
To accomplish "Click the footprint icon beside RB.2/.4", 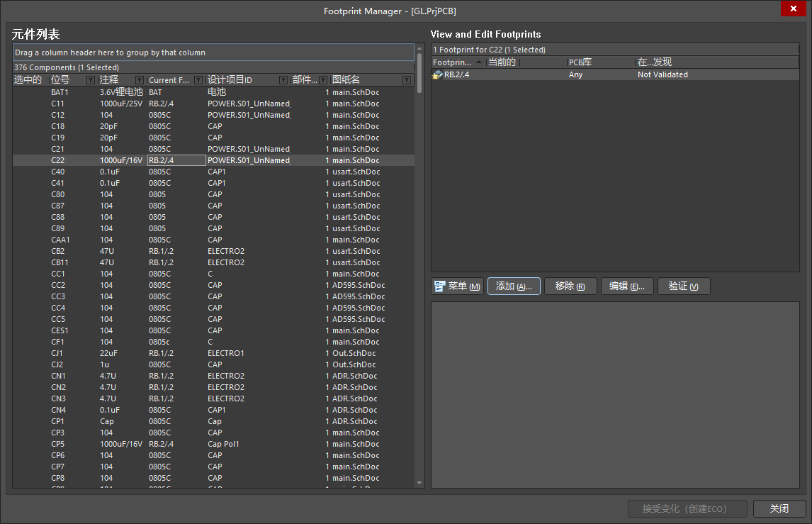I will click(438, 74).
